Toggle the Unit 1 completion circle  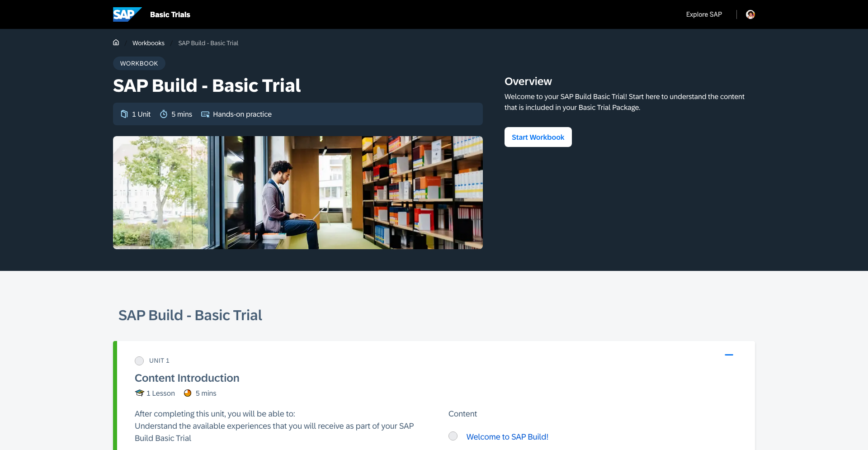click(x=139, y=361)
